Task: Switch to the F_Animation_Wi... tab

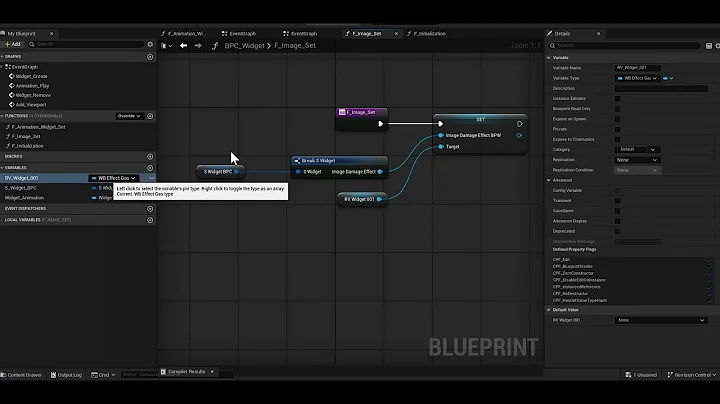Action: coord(184,34)
